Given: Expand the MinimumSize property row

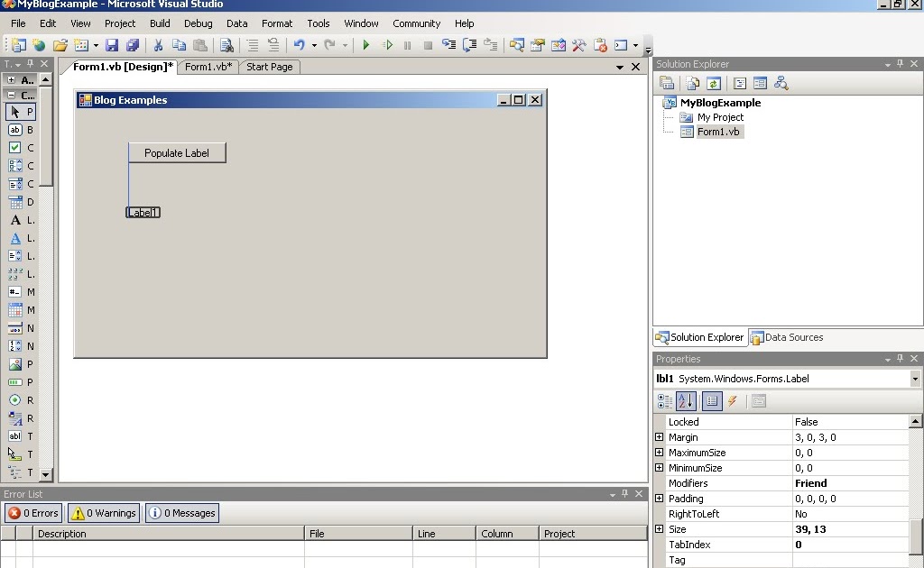Looking at the screenshot, I should (660, 468).
